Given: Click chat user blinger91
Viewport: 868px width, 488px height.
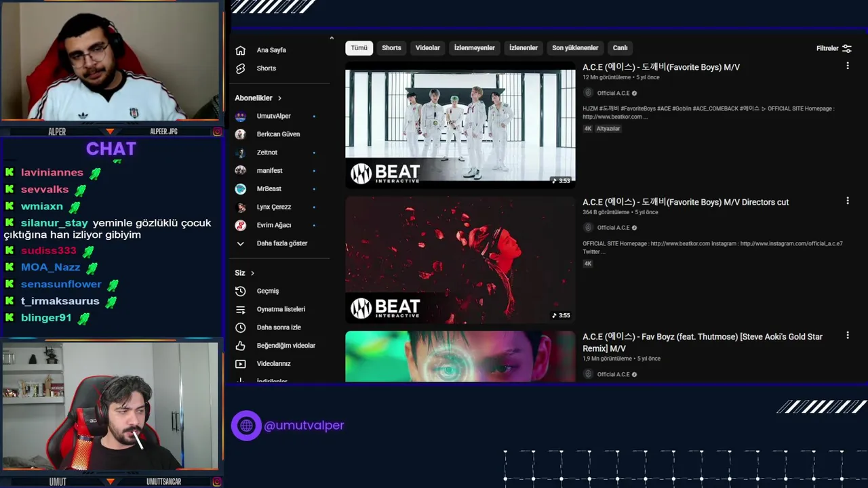Looking at the screenshot, I should pos(46,318).
